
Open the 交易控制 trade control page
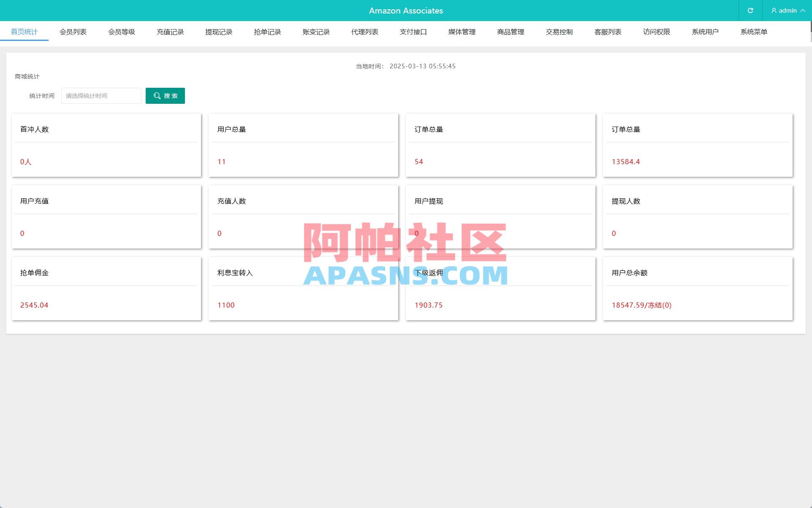point(559,32)
